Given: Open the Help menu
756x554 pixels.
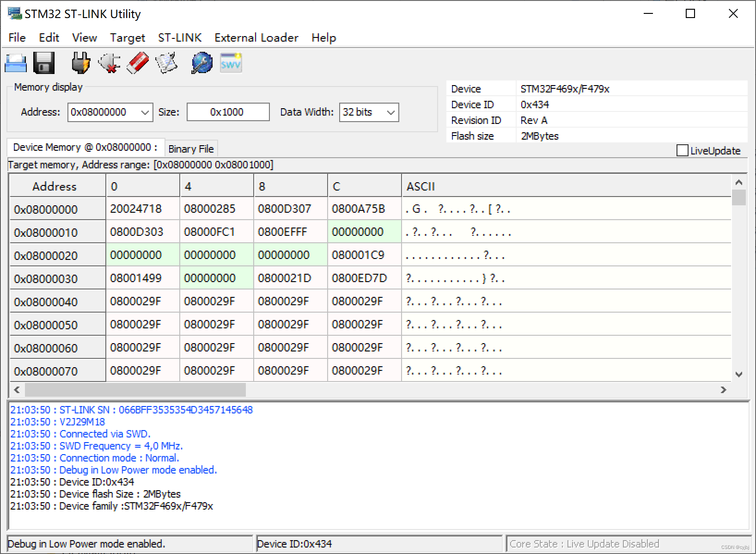Looking at the screenshot, I should tap(323, 37).
